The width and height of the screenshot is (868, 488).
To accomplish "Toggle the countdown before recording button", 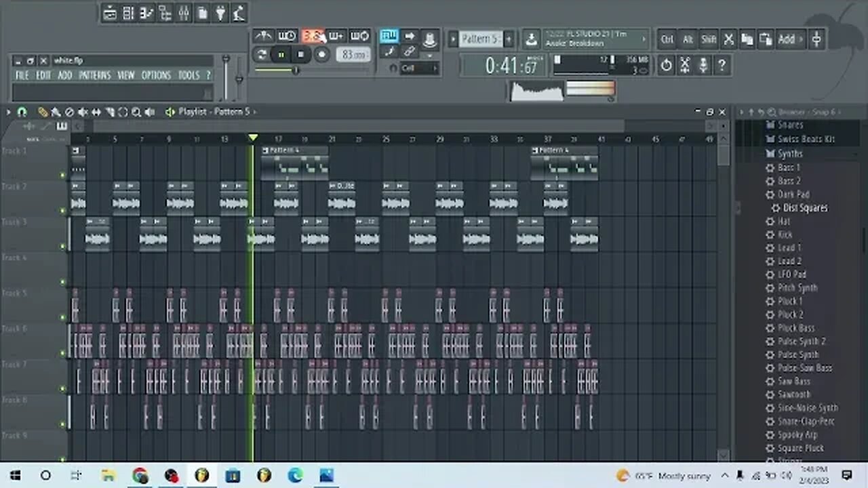I will 312,35.
